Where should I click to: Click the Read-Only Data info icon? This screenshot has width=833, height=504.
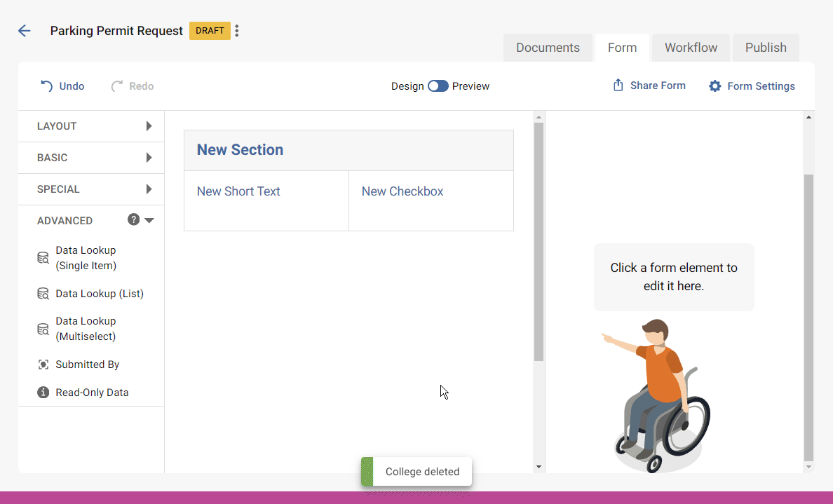(x=42, y=392)
